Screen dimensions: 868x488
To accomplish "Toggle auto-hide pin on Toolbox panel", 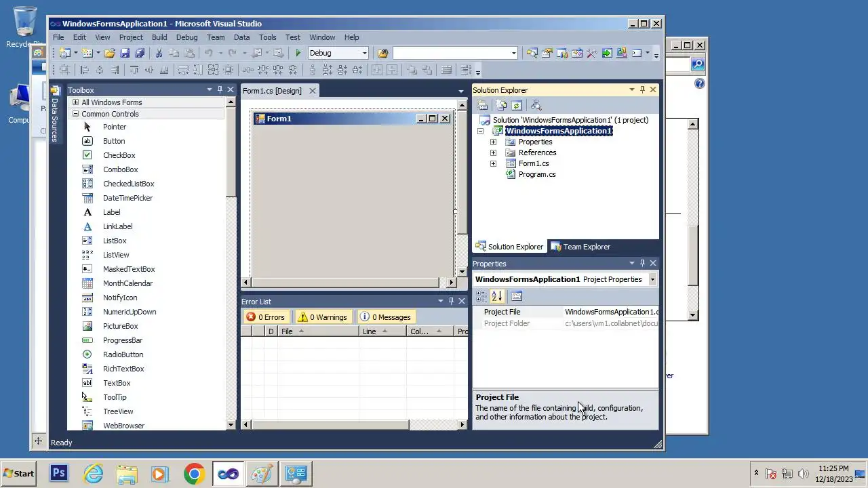I will (x=220, y=89).
